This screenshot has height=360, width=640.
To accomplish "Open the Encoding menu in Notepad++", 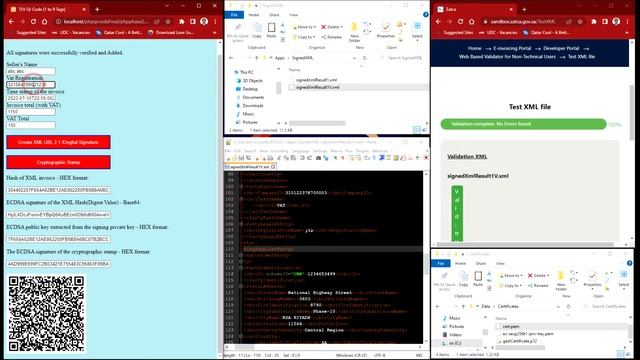I will [280, 151].
